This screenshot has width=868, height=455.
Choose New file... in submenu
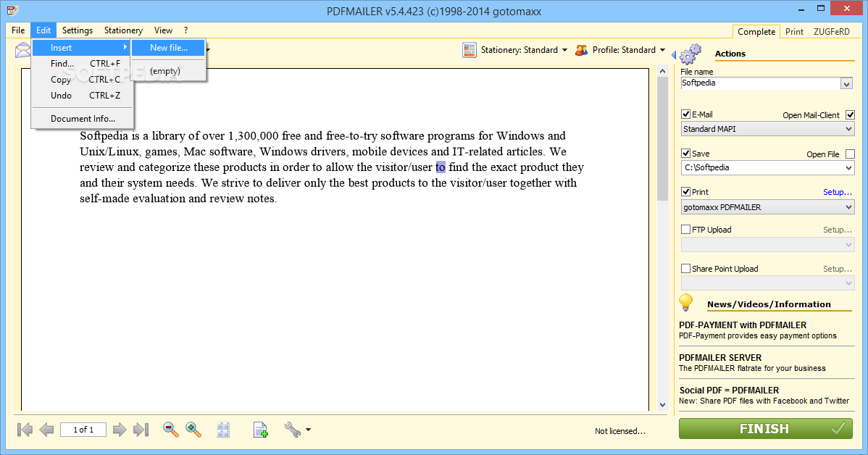tap(169, 48)
